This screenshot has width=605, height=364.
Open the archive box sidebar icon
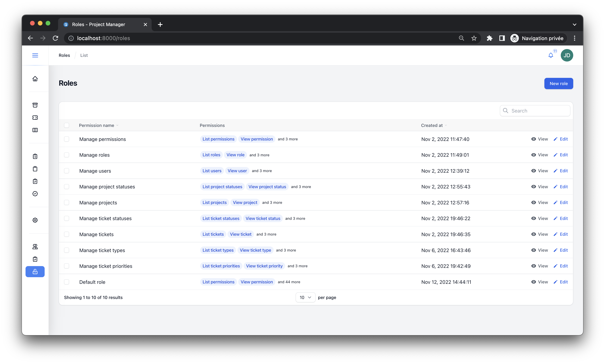point(35,105)
